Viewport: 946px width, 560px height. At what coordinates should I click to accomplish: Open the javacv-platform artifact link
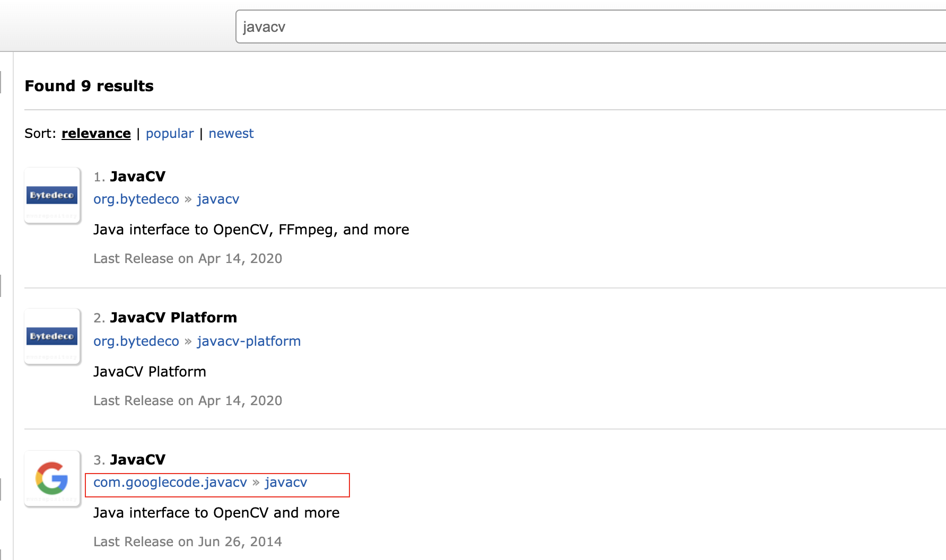pos(249,342)
